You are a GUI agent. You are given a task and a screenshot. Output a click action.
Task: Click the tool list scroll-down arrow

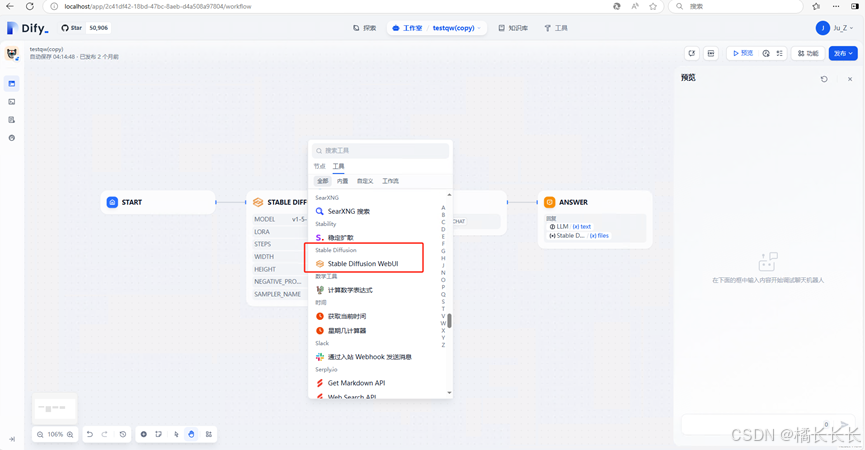[450, 393]
